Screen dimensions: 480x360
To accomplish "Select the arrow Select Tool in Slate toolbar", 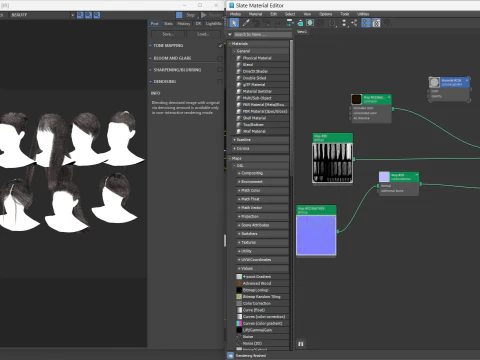I will [x=234, y=23].
